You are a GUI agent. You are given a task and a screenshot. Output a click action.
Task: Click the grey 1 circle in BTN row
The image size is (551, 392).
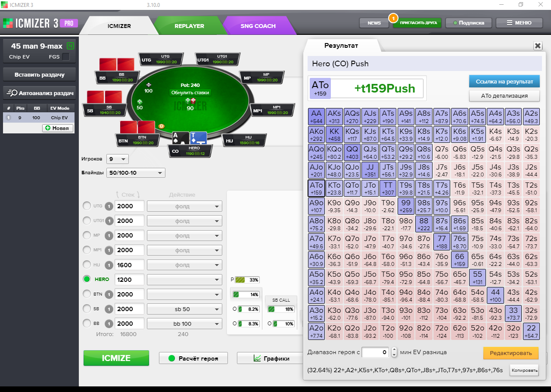click(109, 294)
